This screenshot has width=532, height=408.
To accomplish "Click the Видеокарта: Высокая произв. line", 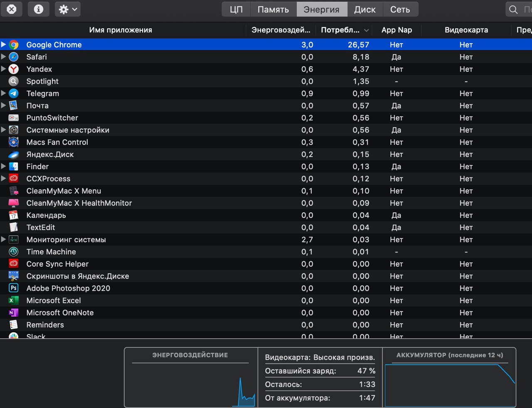I will coord(320,357).
